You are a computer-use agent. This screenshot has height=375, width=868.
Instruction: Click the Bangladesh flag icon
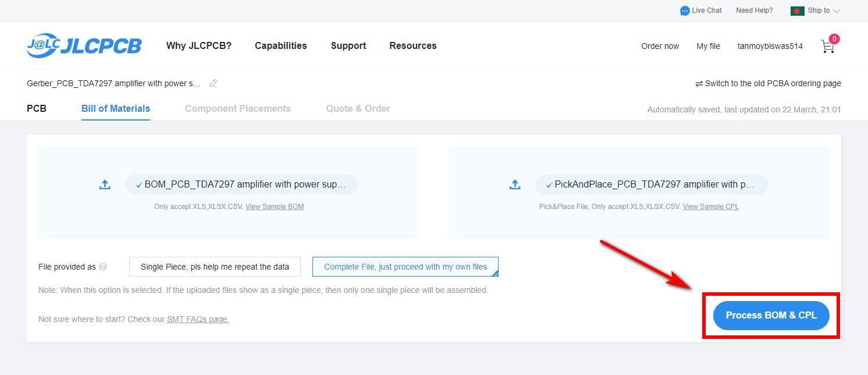coord(797,10)
